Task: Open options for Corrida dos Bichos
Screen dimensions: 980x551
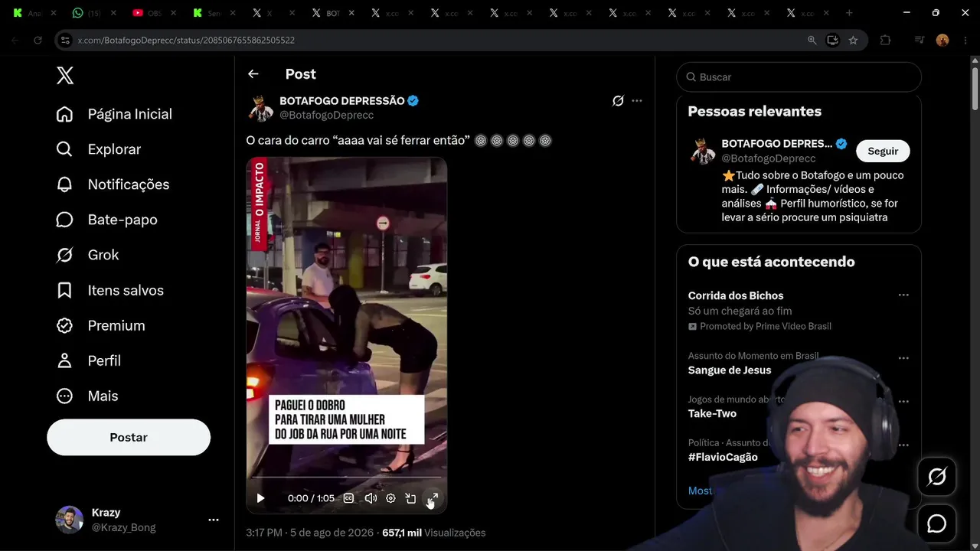Action: (x=903, y=295)
